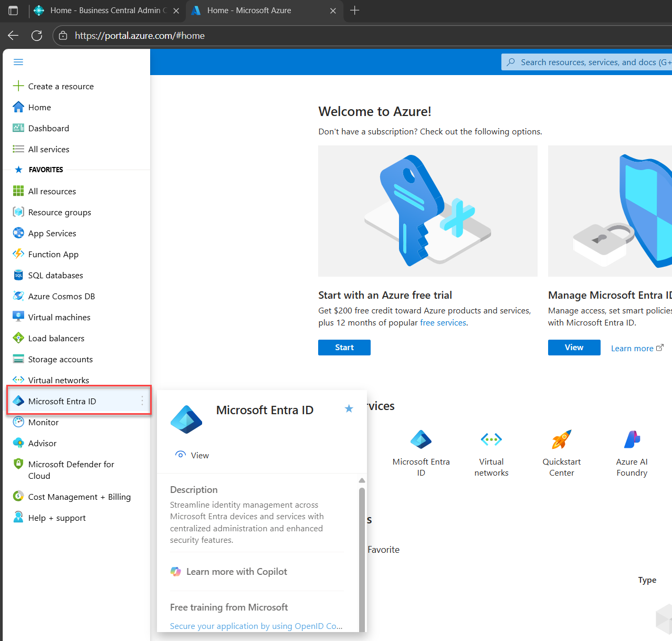Viewport: 672px width, 641px height.
Task: Open the Azure AI Foundry tile
Action: (x=632, y=453)
